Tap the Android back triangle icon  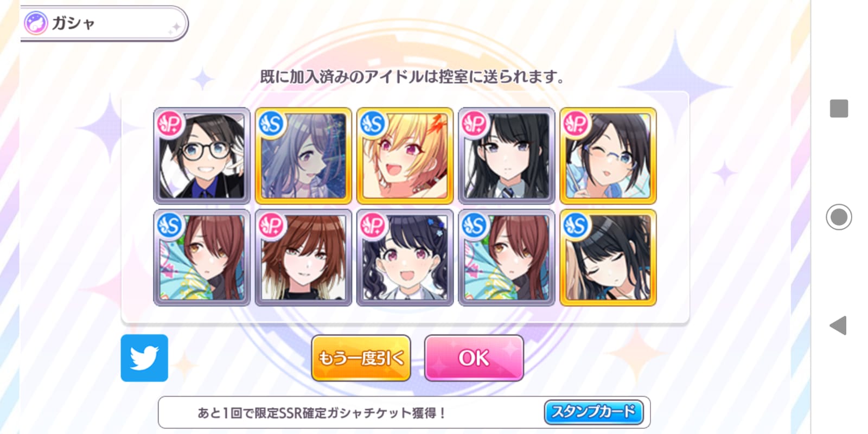pos(839,325)
